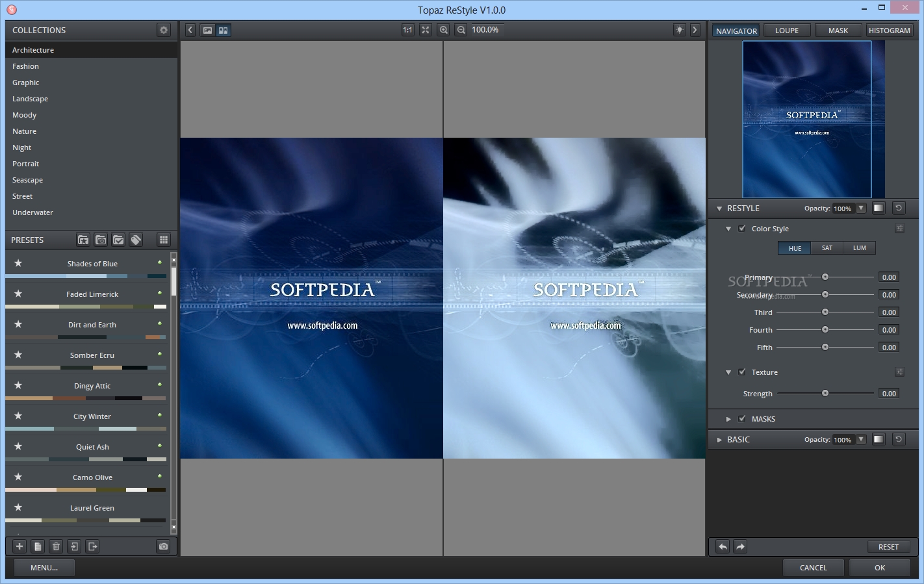Viewport: 924px width, 584px height.
Task: Click the Cancel button
Action: click(814, 567)
